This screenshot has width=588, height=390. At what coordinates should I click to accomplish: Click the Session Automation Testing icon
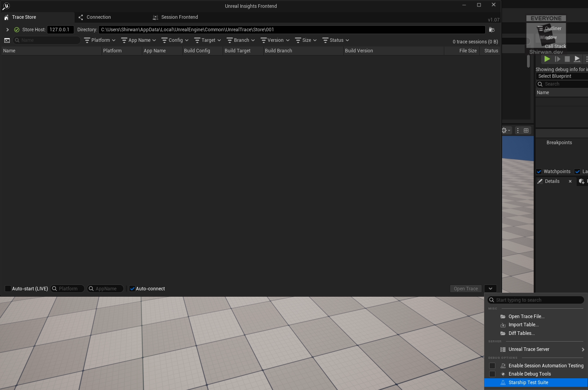503,366
